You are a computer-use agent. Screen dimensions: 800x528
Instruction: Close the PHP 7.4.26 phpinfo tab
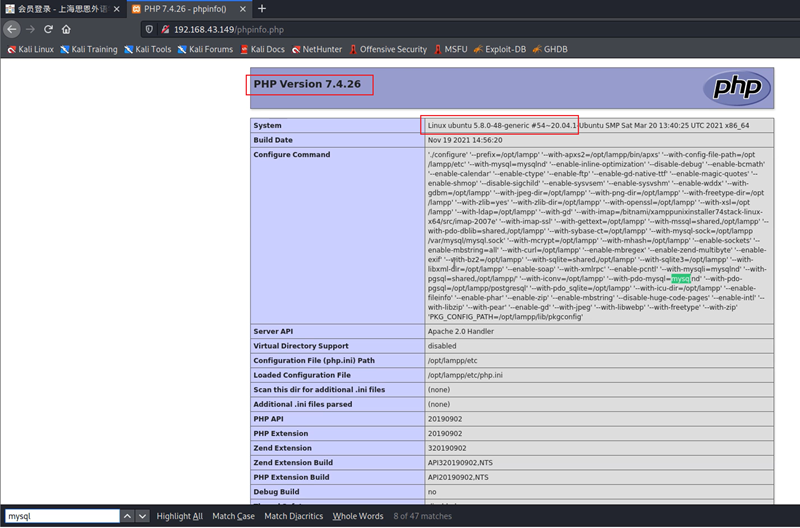(x=242, y=9)
